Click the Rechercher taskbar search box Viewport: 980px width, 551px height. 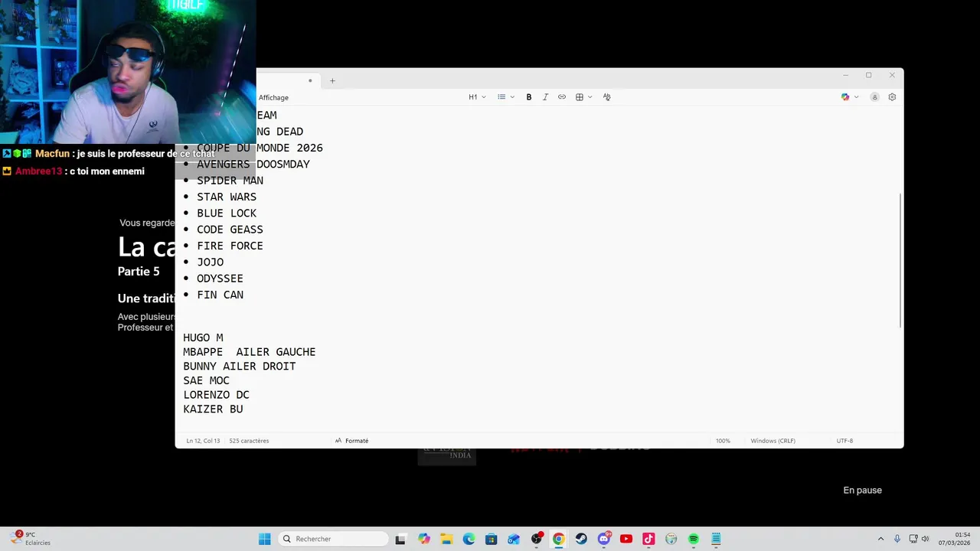(332, 539)
